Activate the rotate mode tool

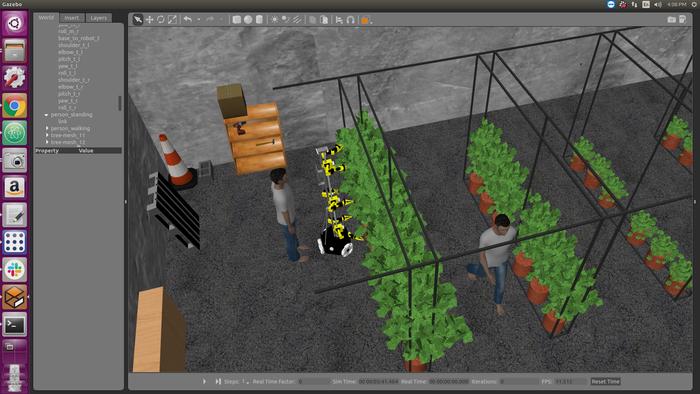click(x=161, y=20)
